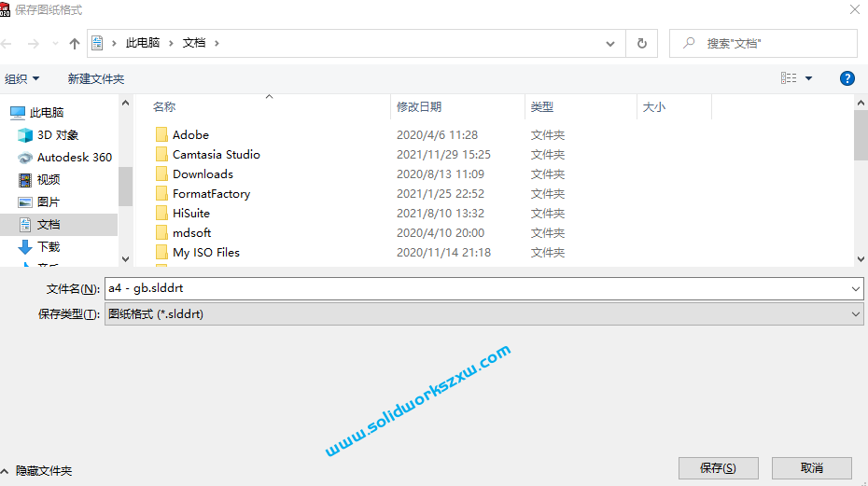
Task: Select the Camtasia Studio folder
Action: (217, 155)
